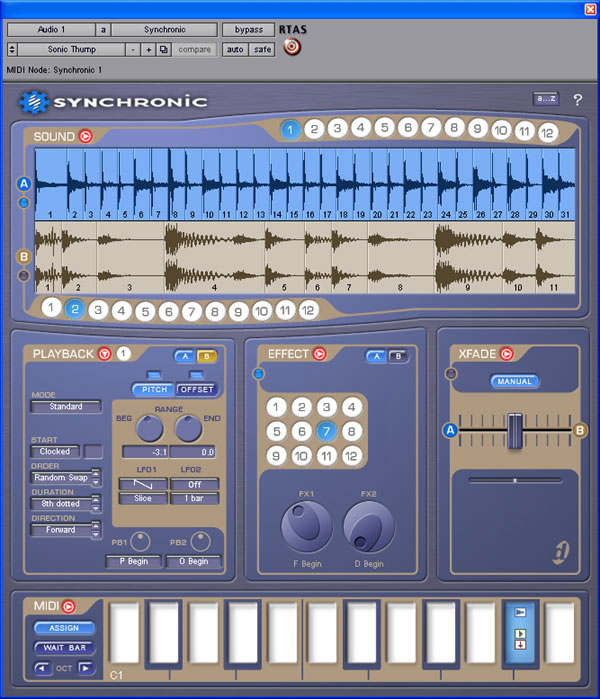Toggle the safe button

tap(262, 49)
